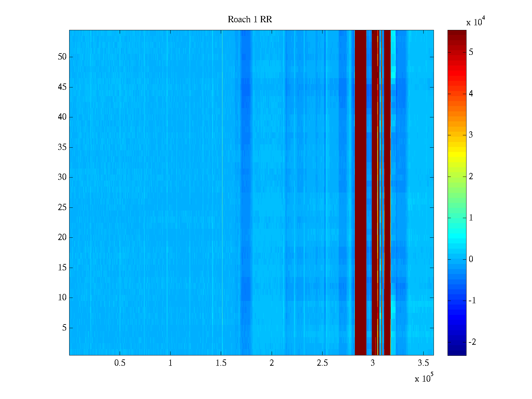The image size is (532, 399).
Task: Select the thin green vertical line in the heatmap
Action: (x=222, y=193)
